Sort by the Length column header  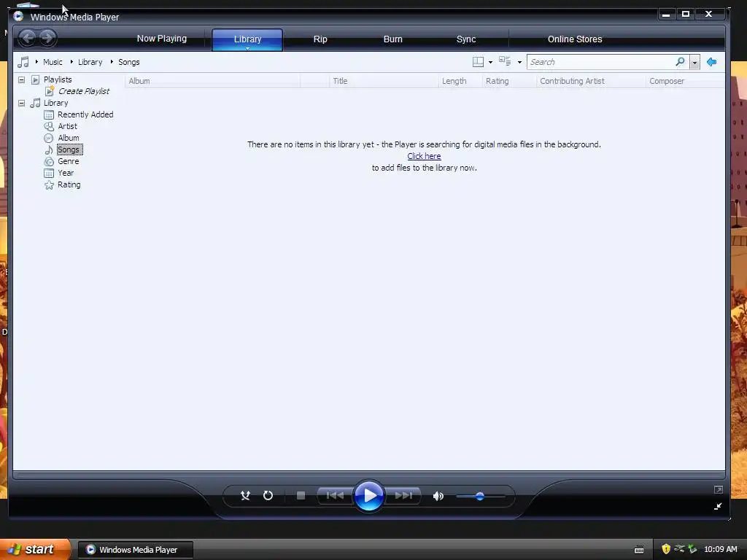(460, 81)
